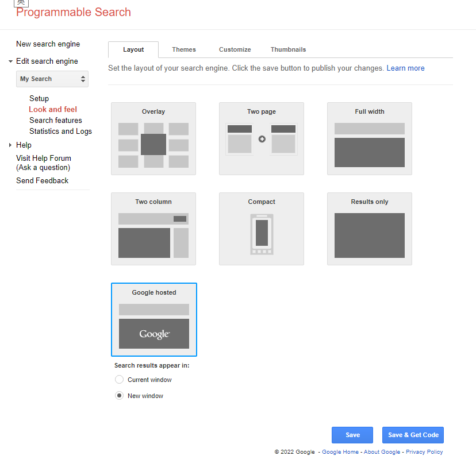Select the Results only layout

pos(370,229)
